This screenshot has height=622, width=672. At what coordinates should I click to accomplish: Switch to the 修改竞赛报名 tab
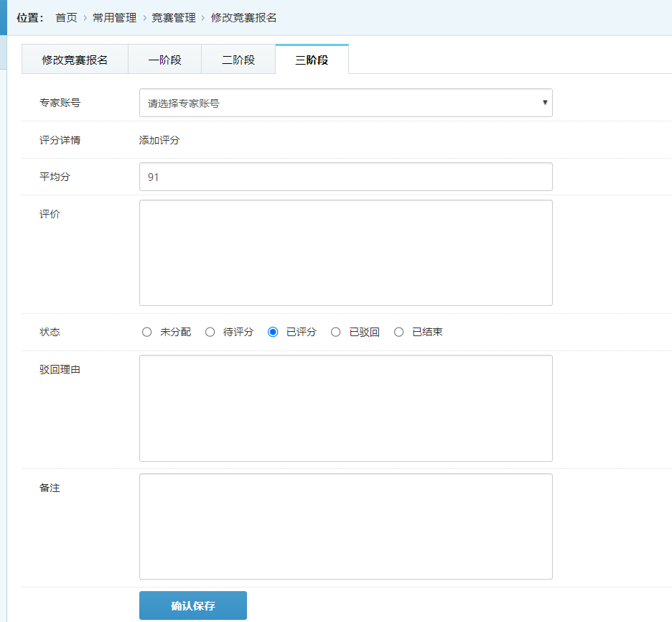click(x=75, y=60)
